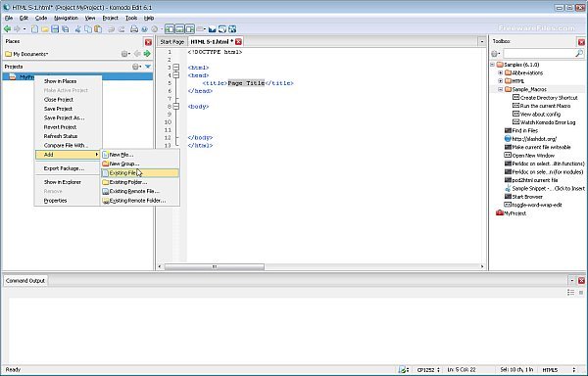The image size is (588, 376).
Task: Expand the HTML toolbox folder
Action: tap(500, 81)
